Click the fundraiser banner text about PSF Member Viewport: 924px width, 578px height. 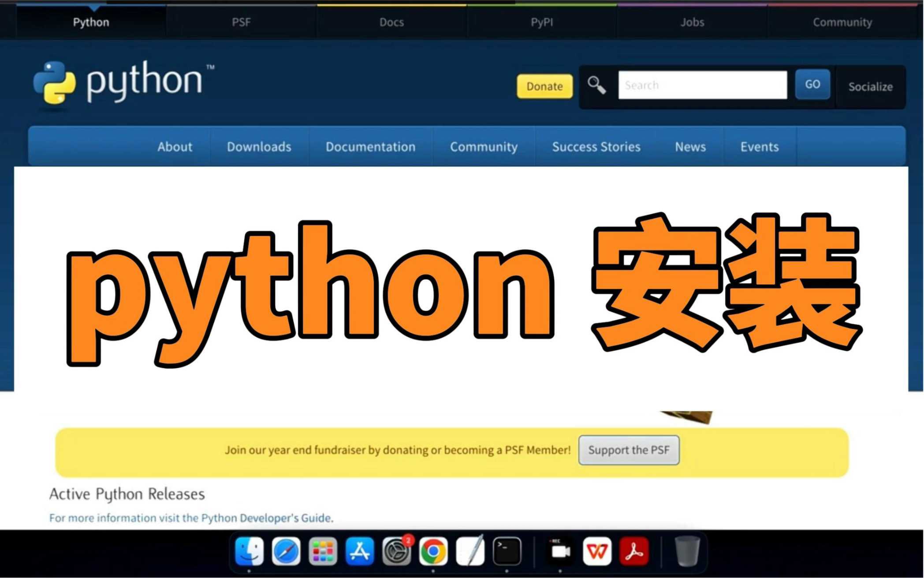click(x=398, y=450)
